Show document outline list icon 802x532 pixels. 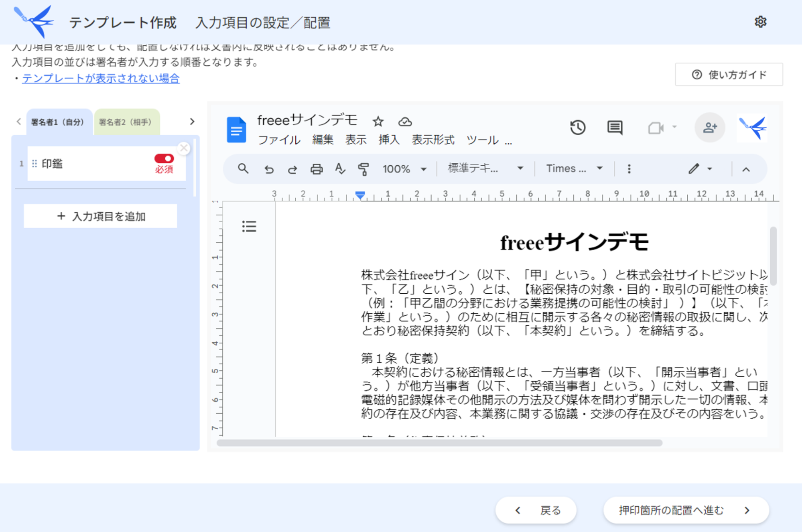pos(249,226)
